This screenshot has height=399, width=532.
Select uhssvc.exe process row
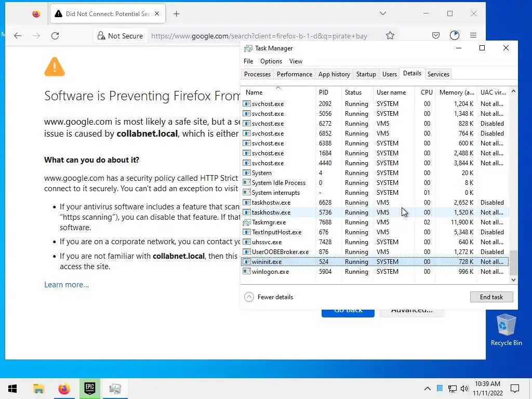pos(375,242)
